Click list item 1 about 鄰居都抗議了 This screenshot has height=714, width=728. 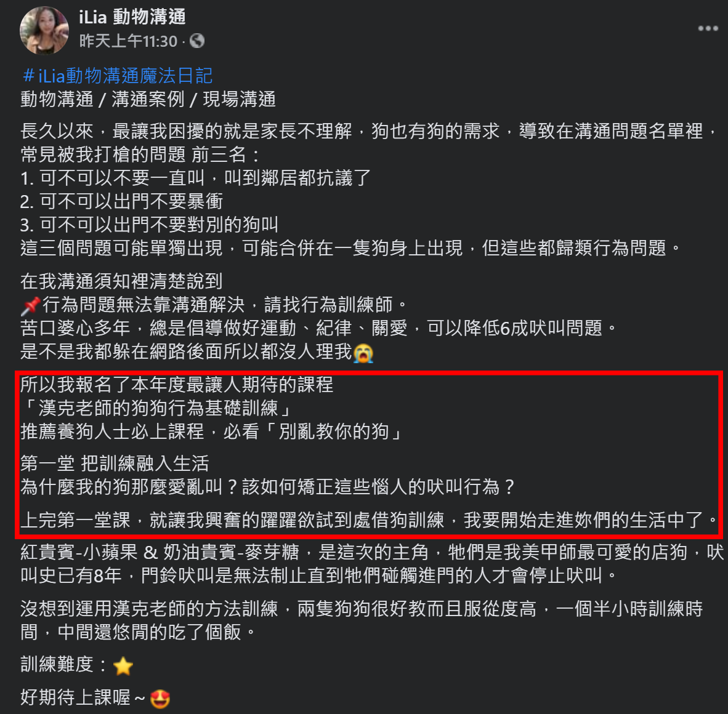(x=195, y=178)
